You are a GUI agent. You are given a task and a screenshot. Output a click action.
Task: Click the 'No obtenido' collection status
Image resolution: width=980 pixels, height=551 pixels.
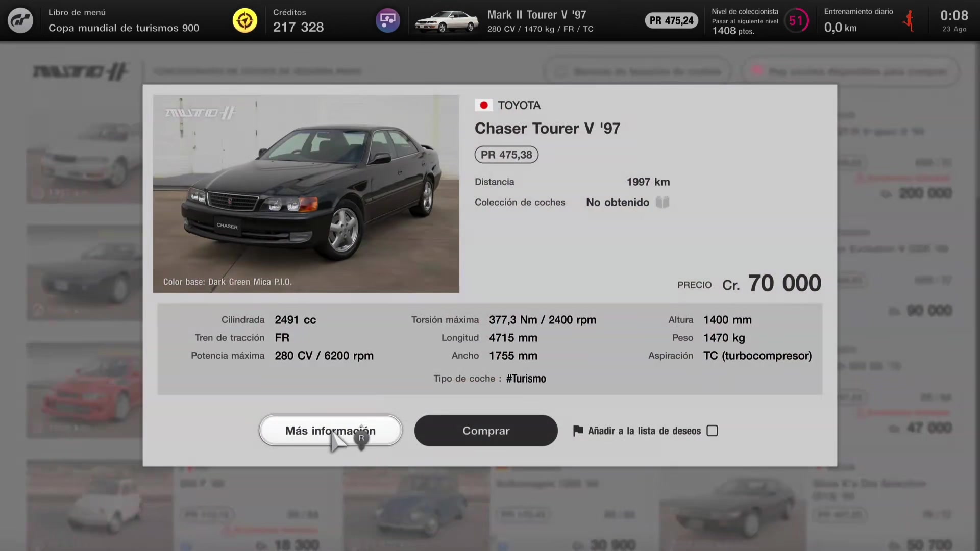pyautogui.click(x=618, y=203)
